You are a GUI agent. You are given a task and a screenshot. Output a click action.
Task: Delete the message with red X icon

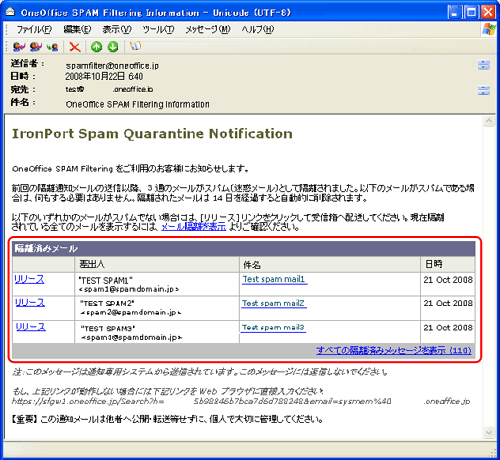point(75,47)
